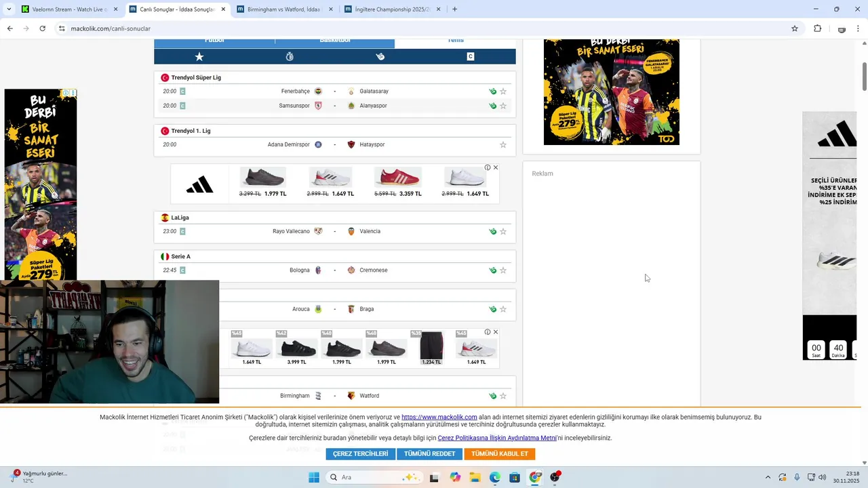Favorite the Birmingham - Watford match

[503, 396]
